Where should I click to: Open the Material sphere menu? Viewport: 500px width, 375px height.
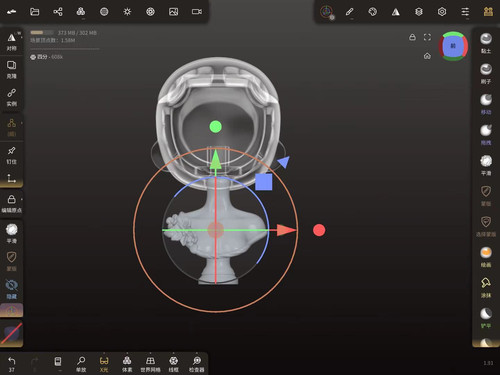coord(104,12)
